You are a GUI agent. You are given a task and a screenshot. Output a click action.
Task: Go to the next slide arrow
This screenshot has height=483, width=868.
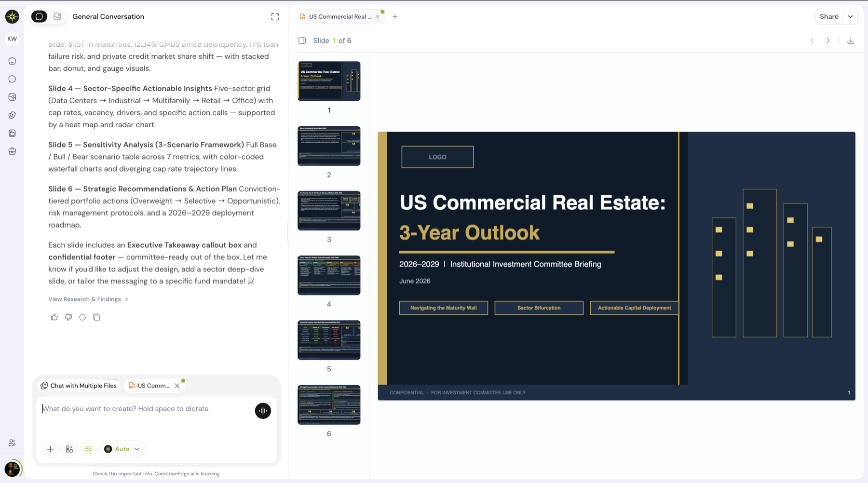828,40
